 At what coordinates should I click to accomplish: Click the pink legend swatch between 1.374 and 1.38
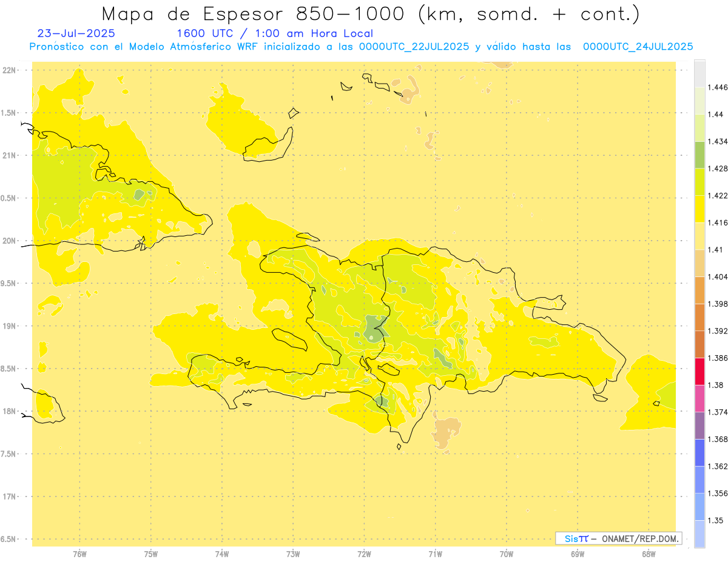699,398
